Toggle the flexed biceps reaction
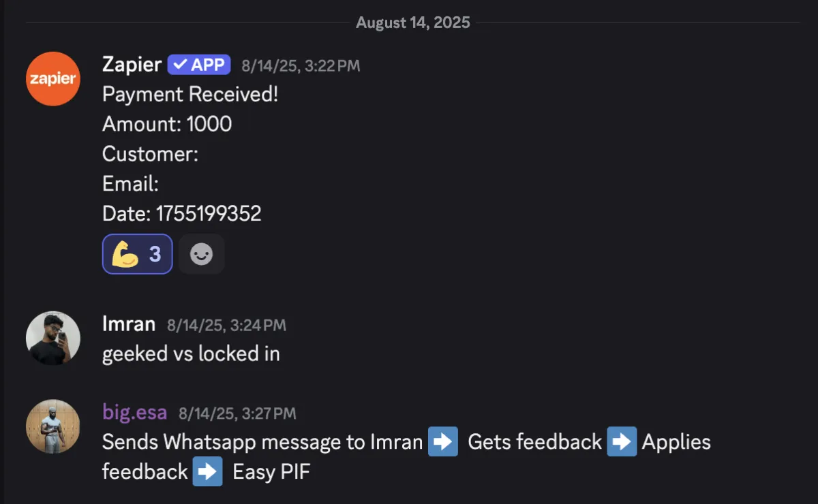Screen dimensions: 818x504 coord(137,254)
